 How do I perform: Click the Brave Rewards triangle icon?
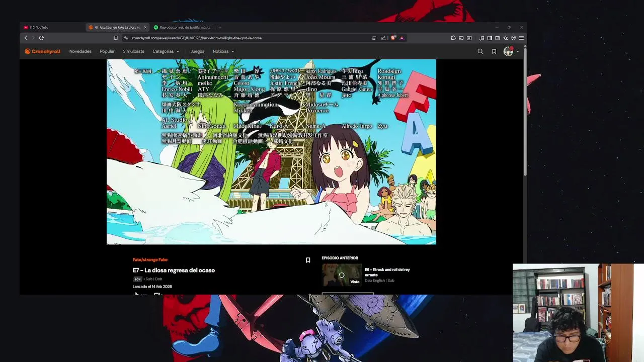401,38
